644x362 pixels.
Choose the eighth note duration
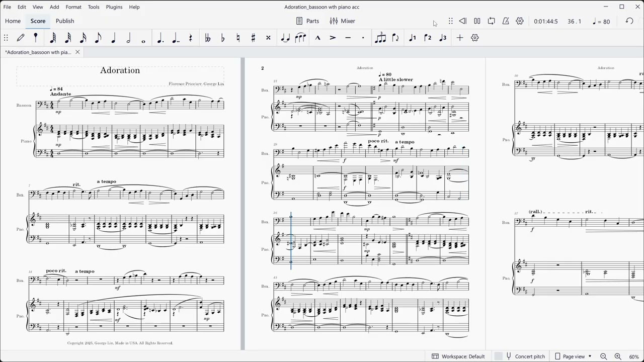tap(98, 38)
